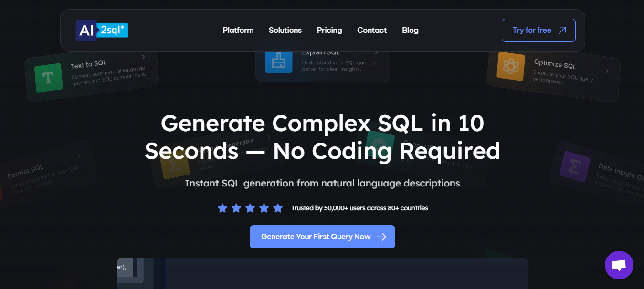This screenshot has height=289, width=644.
Task: Visit the Blog page
Action: click(x=410, y=30)
